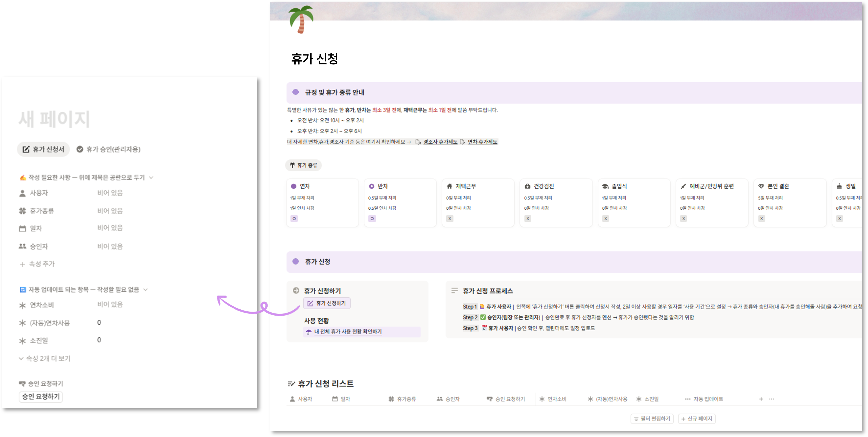Click the Step 2 green checkmark emoji

[483, 317]
